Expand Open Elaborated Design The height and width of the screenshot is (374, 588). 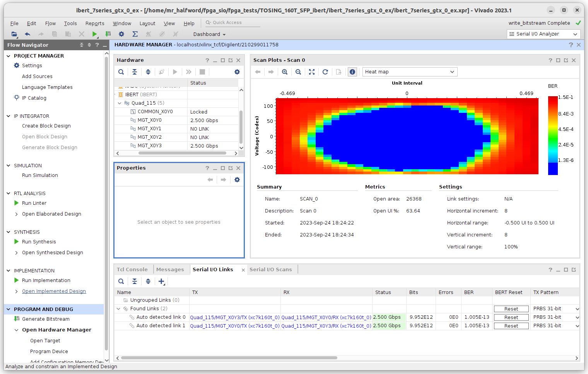[x=16, y=214]
